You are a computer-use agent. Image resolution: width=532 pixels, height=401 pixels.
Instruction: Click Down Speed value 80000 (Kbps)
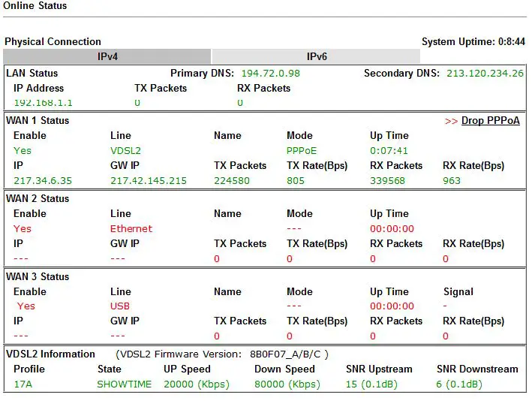click(287, 384)
